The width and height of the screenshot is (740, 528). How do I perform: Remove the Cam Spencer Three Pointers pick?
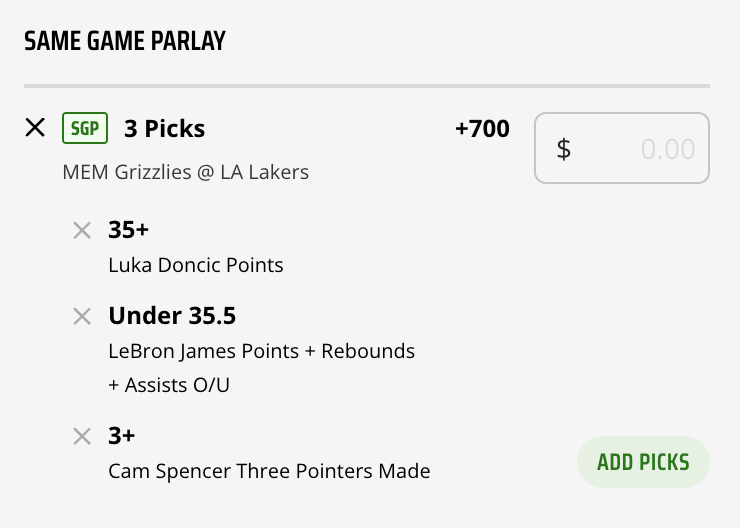82,436
